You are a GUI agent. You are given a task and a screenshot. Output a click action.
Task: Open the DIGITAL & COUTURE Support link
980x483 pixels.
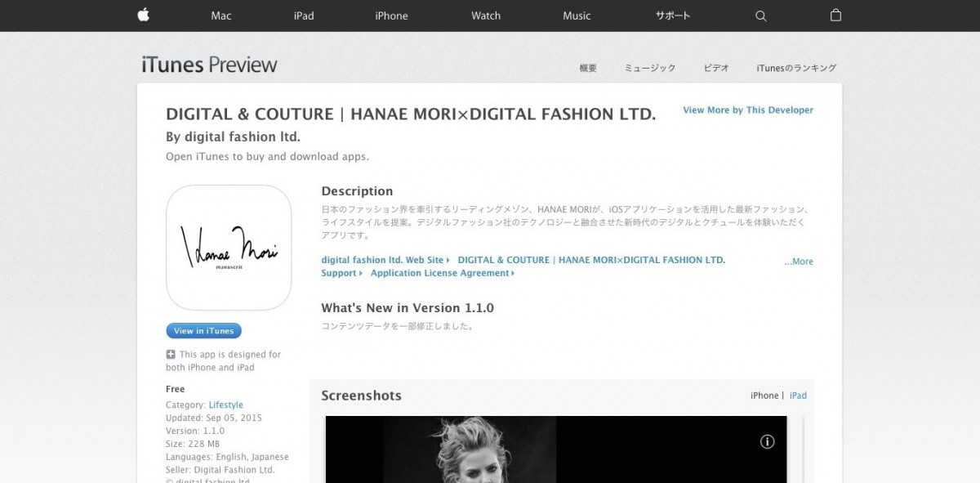point(523,266)
